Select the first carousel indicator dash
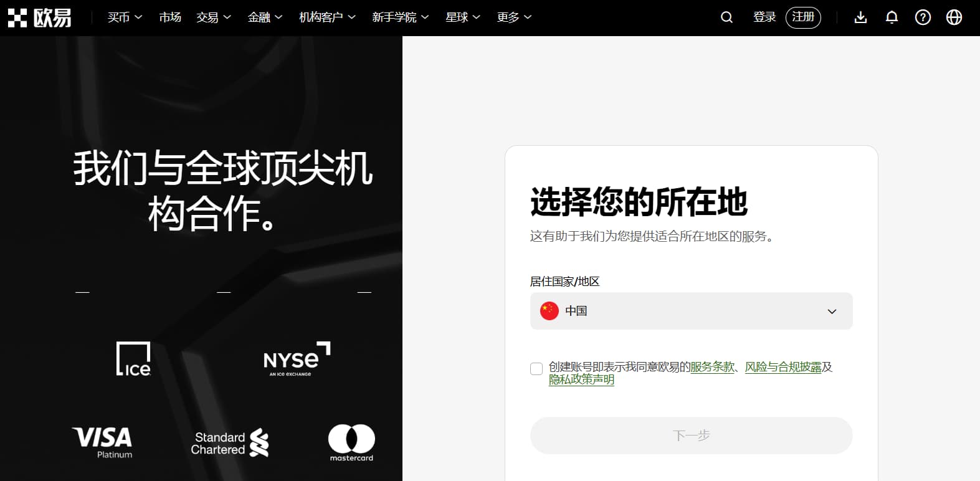Screen dimensions: 980x481 pyautogui.click(x=82, y=292)
